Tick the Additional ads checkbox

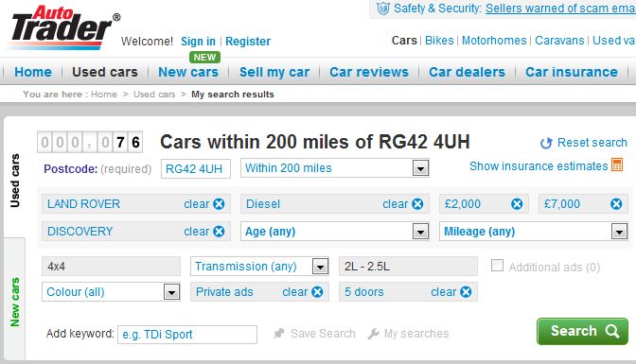click(497, 266)
